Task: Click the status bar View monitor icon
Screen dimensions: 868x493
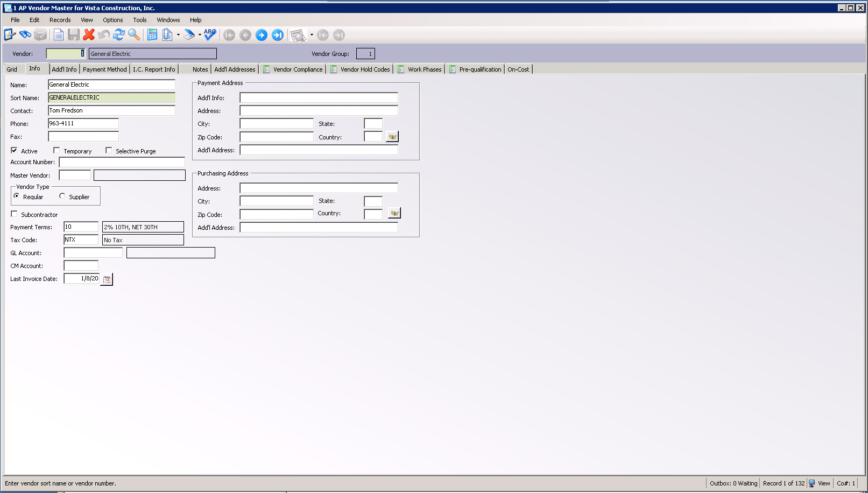Action: (x=812, y=483)
